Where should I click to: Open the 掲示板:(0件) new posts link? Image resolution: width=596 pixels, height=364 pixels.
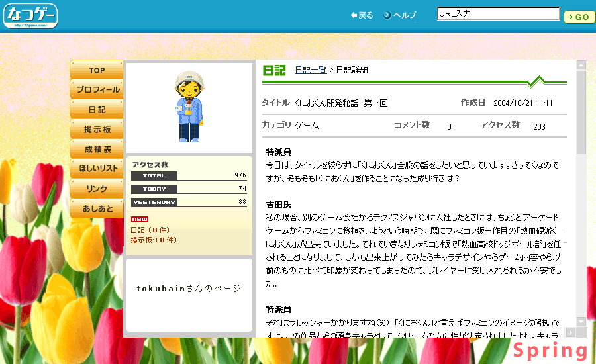pyautogui.click(x=154, y=240)
